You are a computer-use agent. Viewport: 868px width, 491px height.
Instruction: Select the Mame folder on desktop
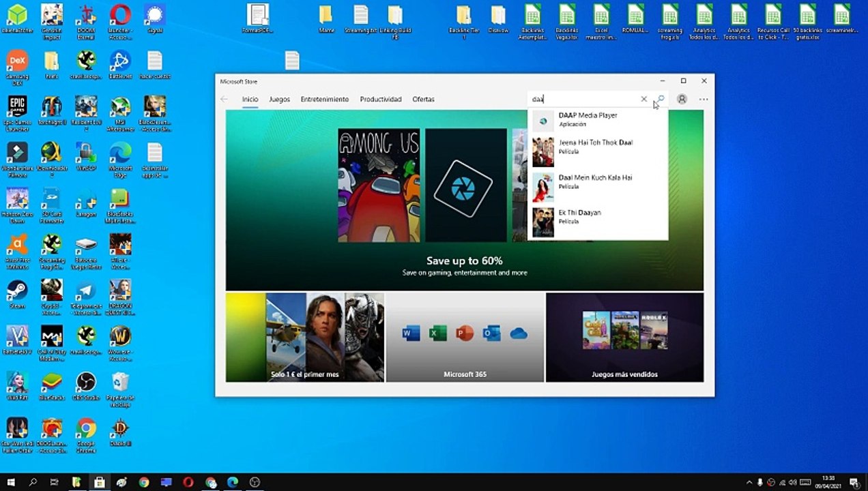coord(326,18)
